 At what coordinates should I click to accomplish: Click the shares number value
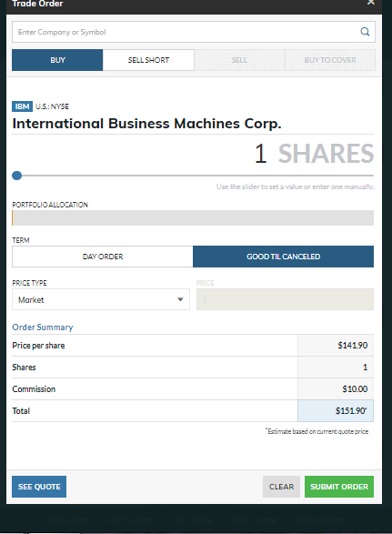click(x=260, y=154)
